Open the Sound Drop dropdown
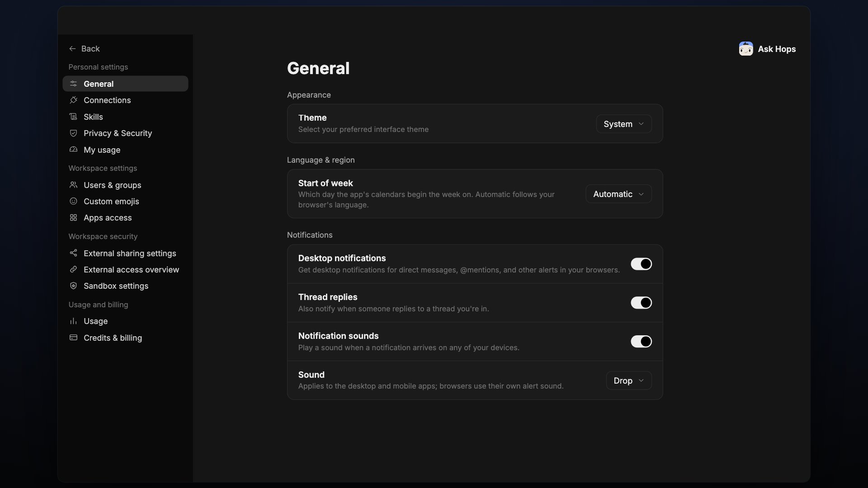The image size is (868, 488). [629, 380]
